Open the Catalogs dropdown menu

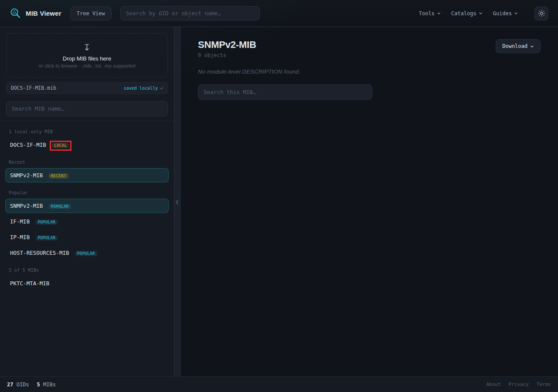(466, 13)
